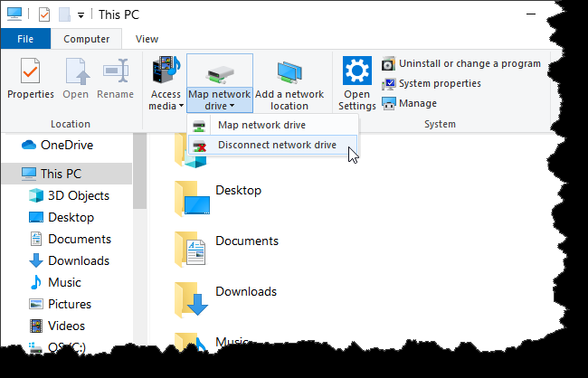Click Manage in the System group

[x=409, y=103]
